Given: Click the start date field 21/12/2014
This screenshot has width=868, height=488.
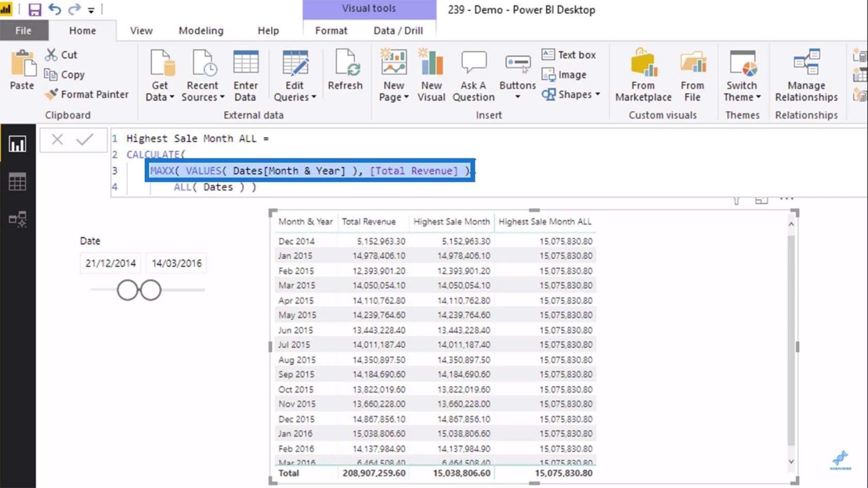Looking at the screenshot, I should (111, 263).
